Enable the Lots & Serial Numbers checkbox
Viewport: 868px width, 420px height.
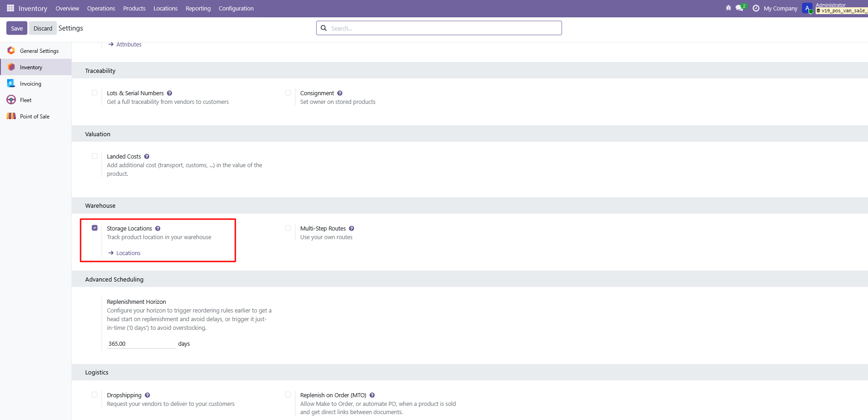click(x=95, y=93)
